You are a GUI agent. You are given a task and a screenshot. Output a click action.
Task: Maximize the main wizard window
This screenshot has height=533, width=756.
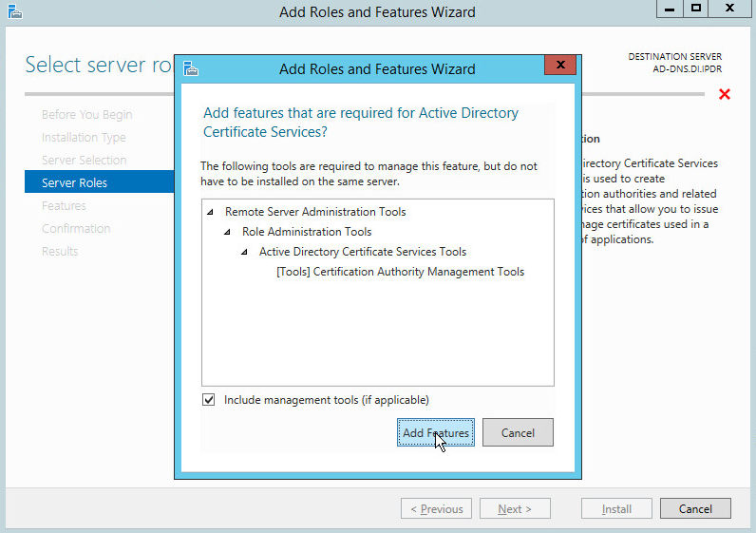tap(696, 9)
